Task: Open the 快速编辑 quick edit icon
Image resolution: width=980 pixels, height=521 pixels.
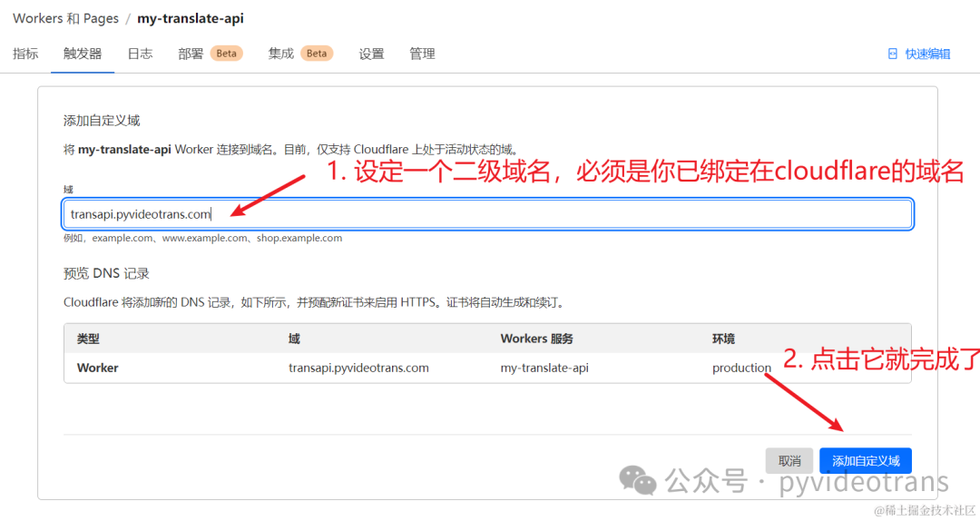Action: pos(893,54)
